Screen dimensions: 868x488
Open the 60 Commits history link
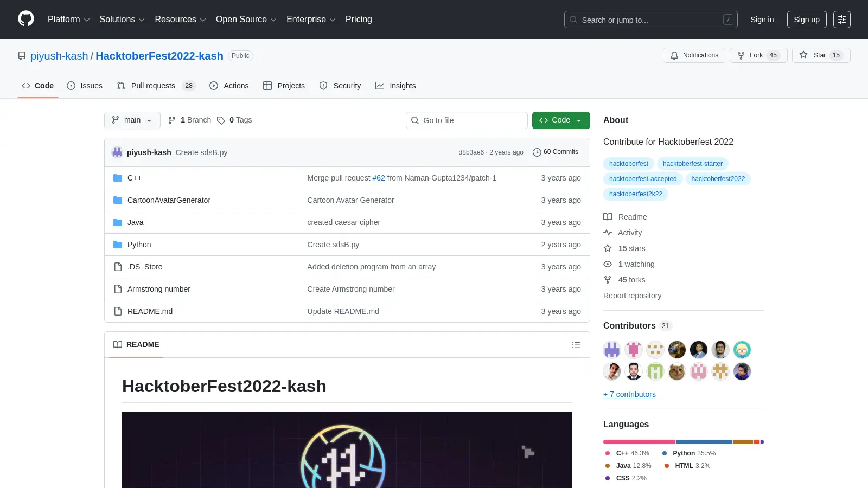point(556,152)
